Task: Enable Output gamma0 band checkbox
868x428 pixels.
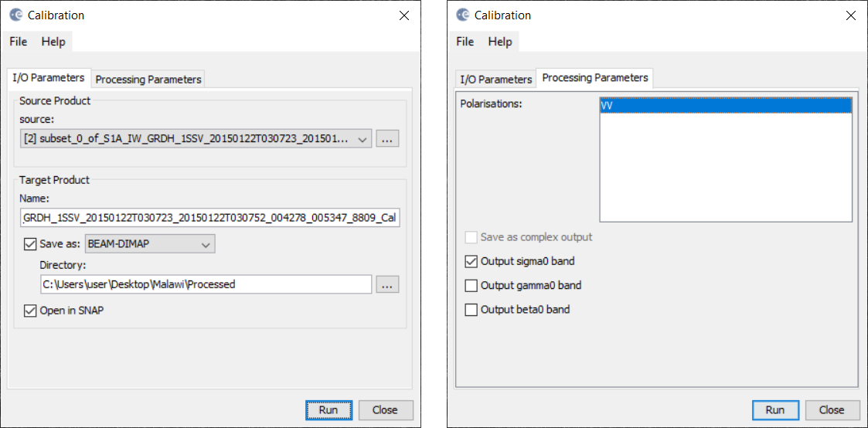Action: click(x=471, y=285)
